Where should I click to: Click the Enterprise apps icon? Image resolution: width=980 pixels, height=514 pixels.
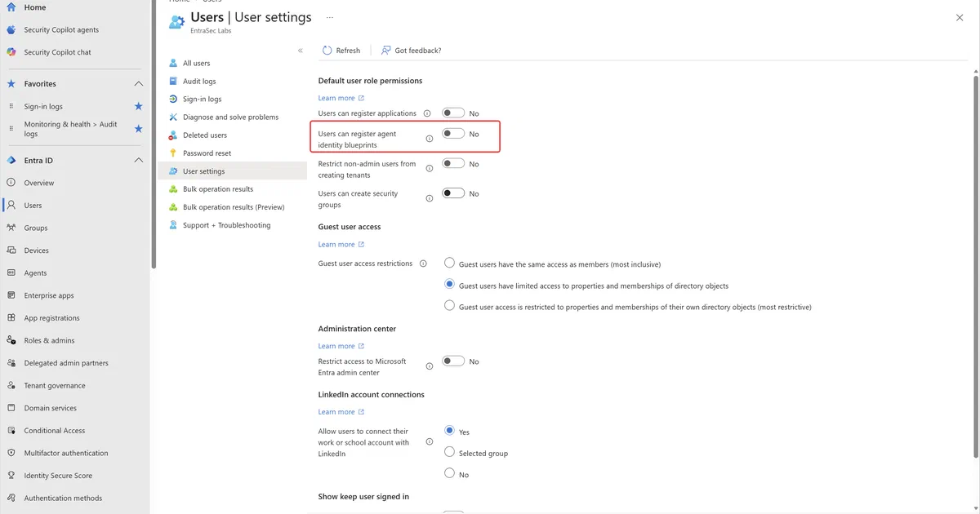coord(11,295)
